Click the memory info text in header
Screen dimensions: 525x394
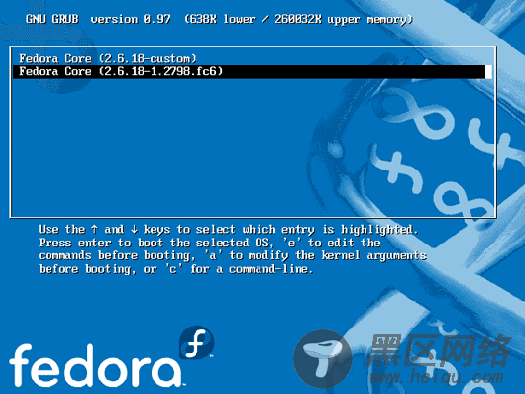click(298, 19)
